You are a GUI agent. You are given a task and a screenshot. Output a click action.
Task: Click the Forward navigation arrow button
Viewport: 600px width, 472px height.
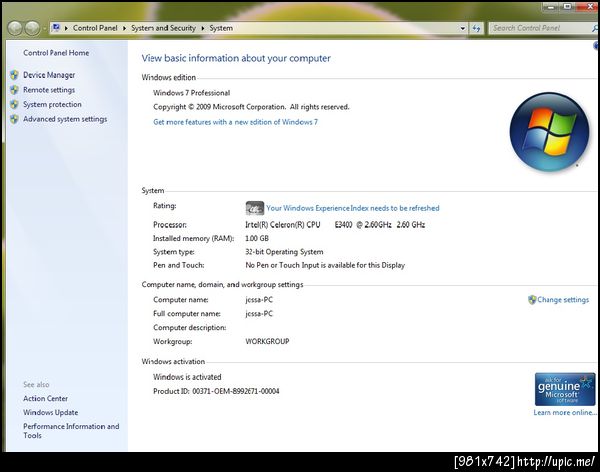(x=32, y=28)
